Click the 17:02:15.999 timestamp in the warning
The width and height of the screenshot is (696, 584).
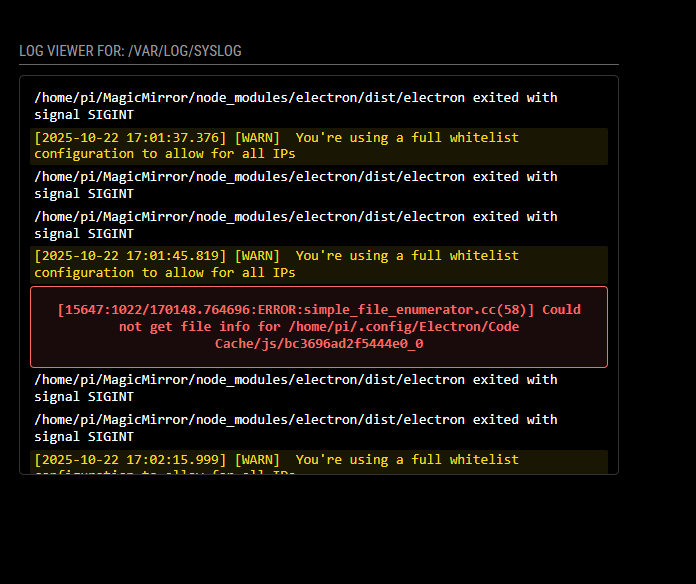(130, 460)
